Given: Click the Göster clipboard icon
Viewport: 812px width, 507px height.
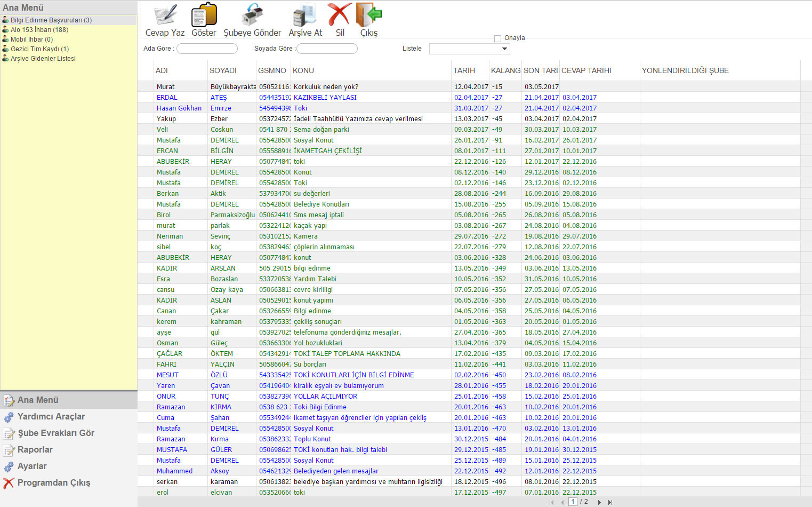Looking at the screenshot, I should [x=204, y=15].
